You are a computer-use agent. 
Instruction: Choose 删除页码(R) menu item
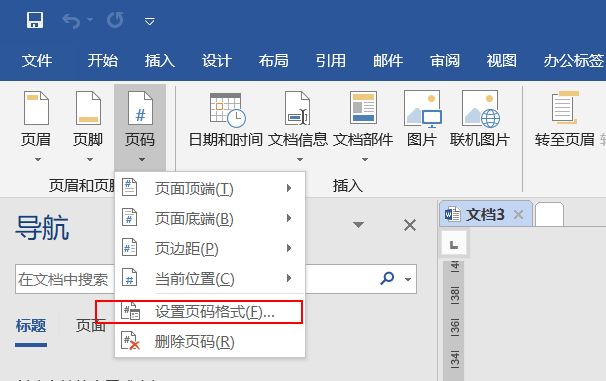click(210, 342)
